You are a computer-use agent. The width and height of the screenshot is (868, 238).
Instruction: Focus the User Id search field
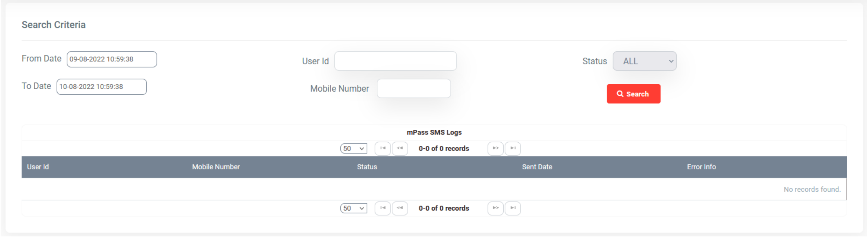pyautogui.click(x=396, y=61)
